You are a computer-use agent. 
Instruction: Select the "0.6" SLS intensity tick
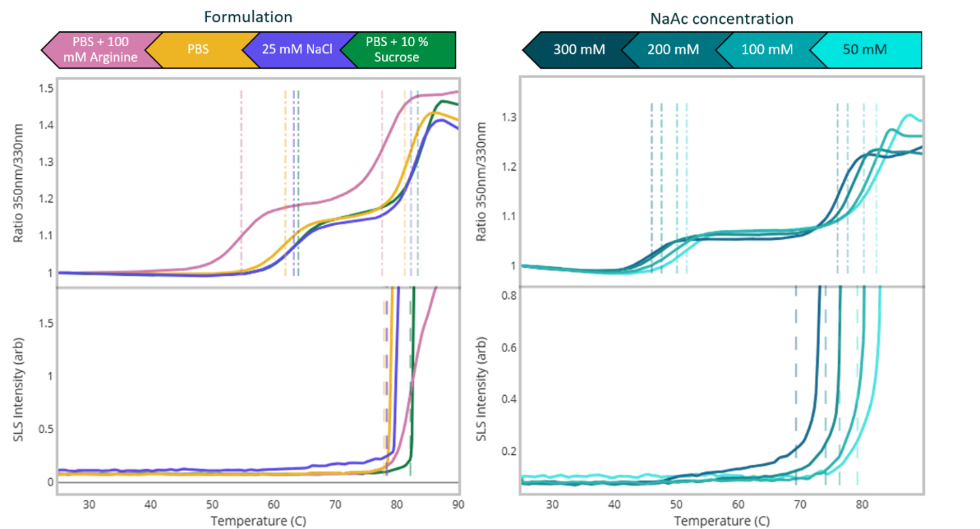coord(509,347)
